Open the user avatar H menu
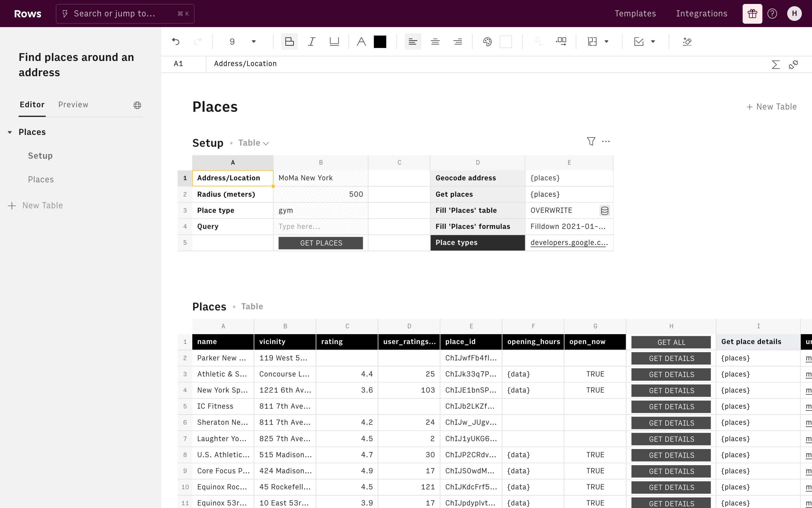 tap(794, 14)
